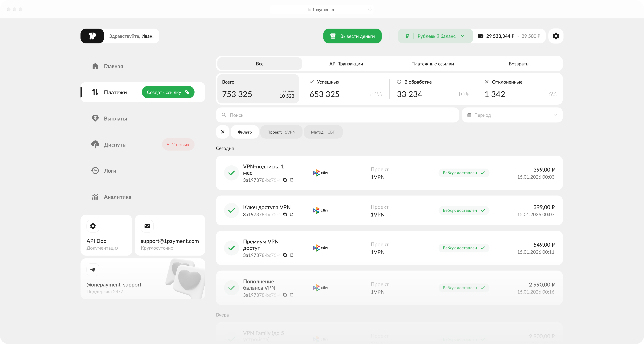Click the wallet icon next to the balance
Viewport: 644px width, 344px height.
[481, 36]
